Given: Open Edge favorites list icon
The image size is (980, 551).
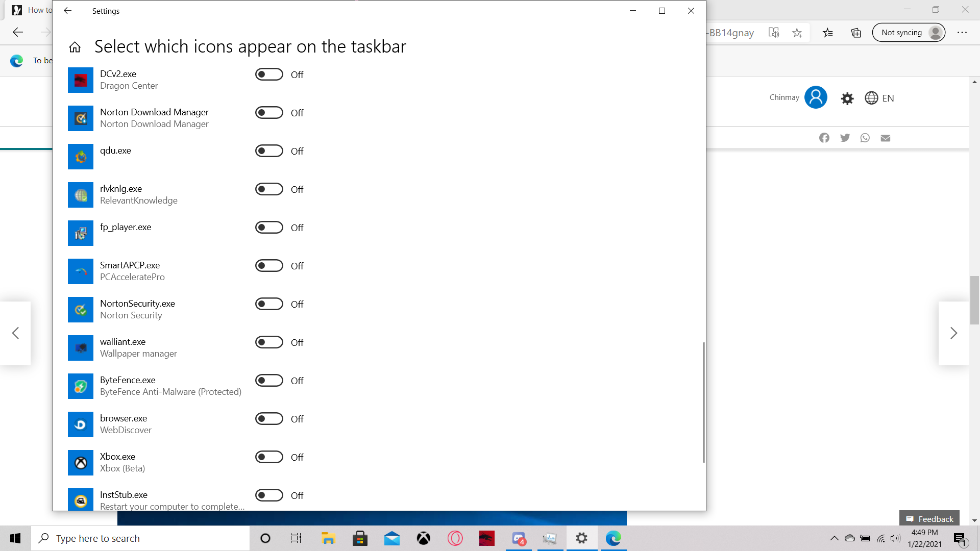Looking at the screenshot, I should (828, 33).
